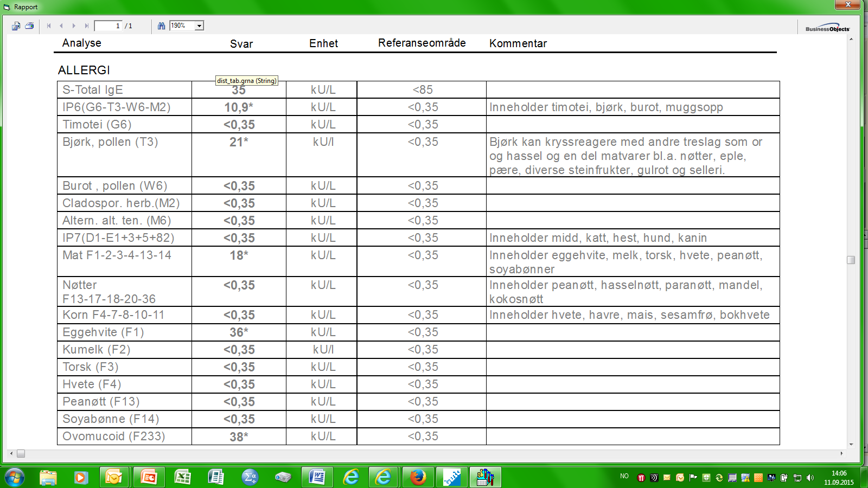Click the Kumelk (F2) label
The image size is (868, 488).
click(96, 349)
